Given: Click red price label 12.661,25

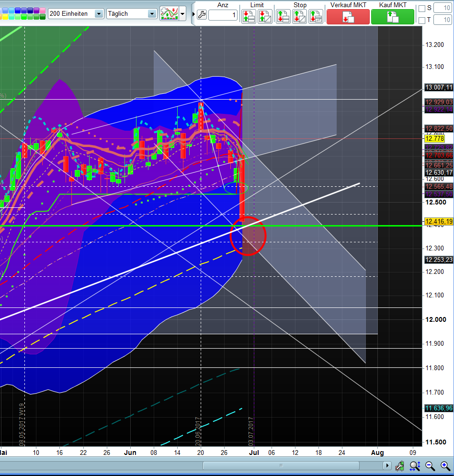Looking at the screenshot, I should click(439, 165).
